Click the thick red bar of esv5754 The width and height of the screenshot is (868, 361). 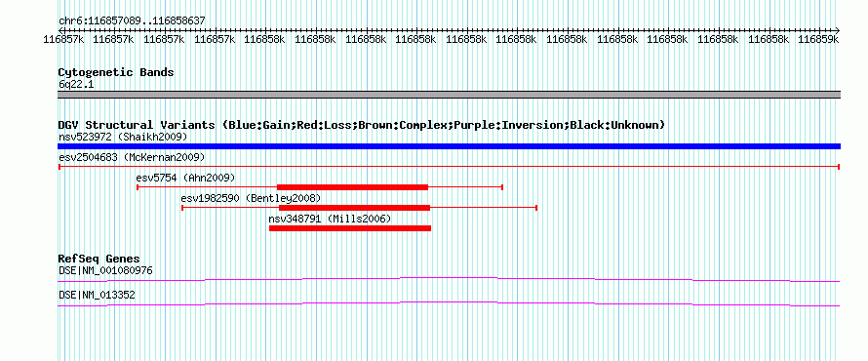click(352, 187)
